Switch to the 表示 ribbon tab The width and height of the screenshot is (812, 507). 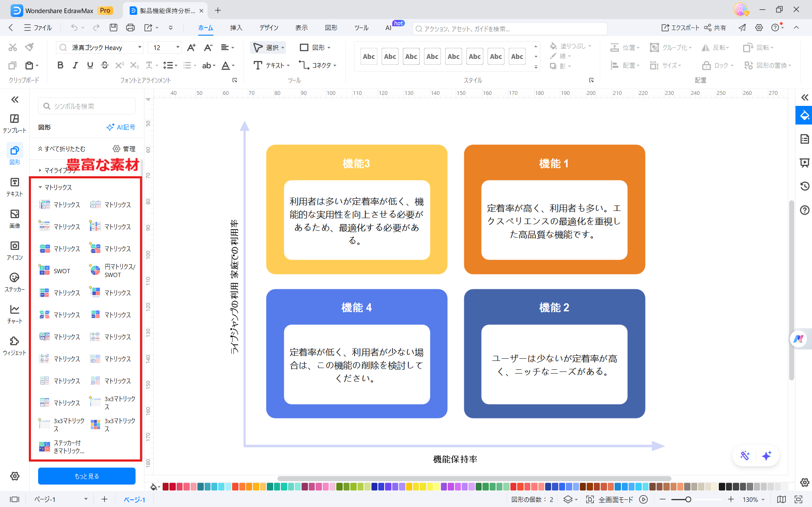point(302,28)
